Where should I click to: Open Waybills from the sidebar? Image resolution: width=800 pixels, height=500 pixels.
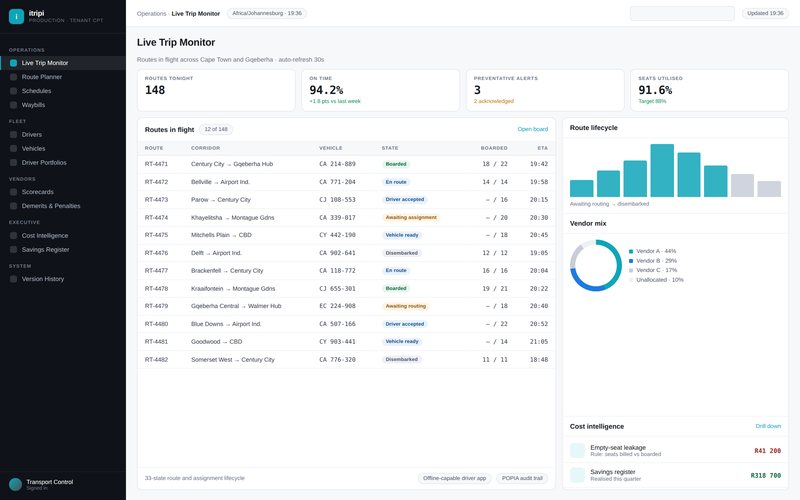(63, 105)
